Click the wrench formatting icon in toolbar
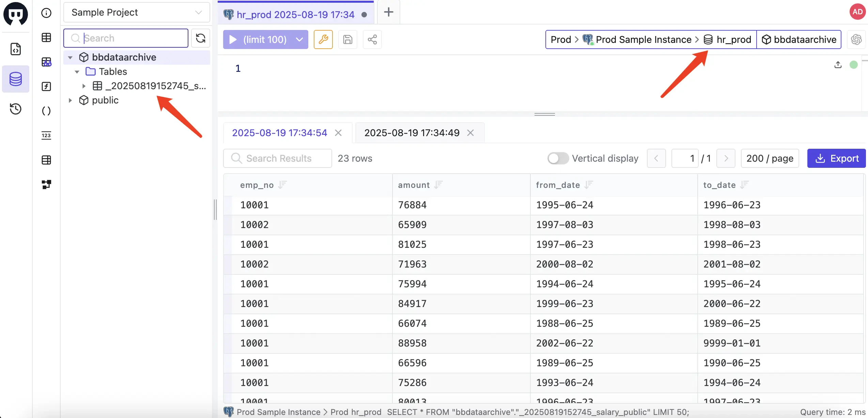This screenshot has height=418, width=868. point(323,39)
